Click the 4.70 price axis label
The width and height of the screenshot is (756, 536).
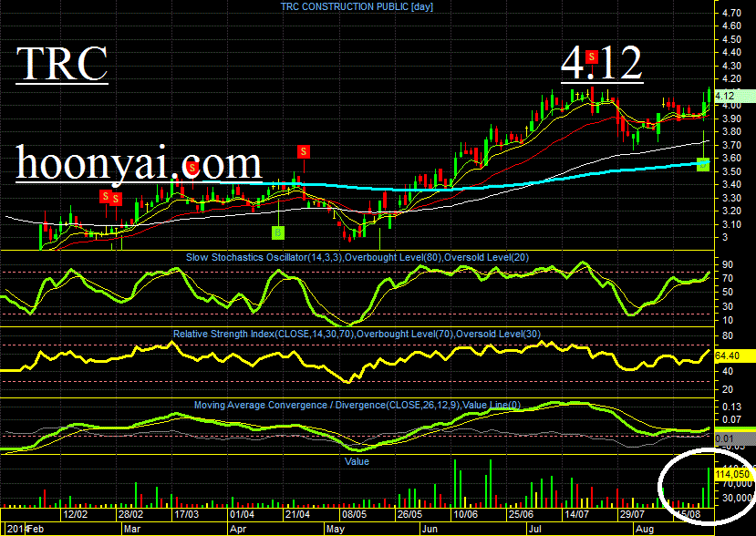(x=732, y=13)
